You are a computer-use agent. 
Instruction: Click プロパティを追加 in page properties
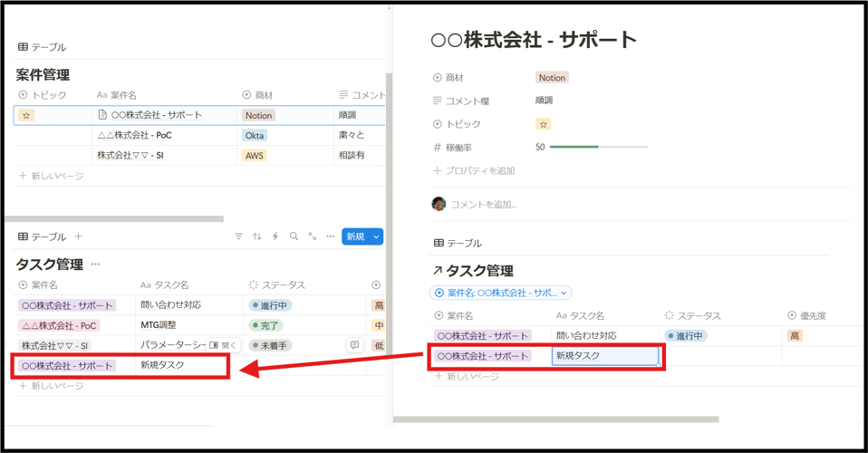coord(474,170)
